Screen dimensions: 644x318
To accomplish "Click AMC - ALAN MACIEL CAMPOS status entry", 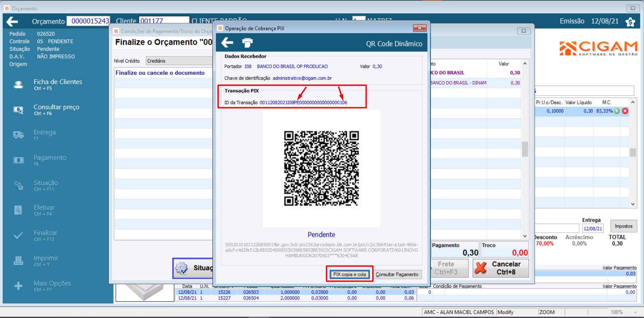I will 459,312.
